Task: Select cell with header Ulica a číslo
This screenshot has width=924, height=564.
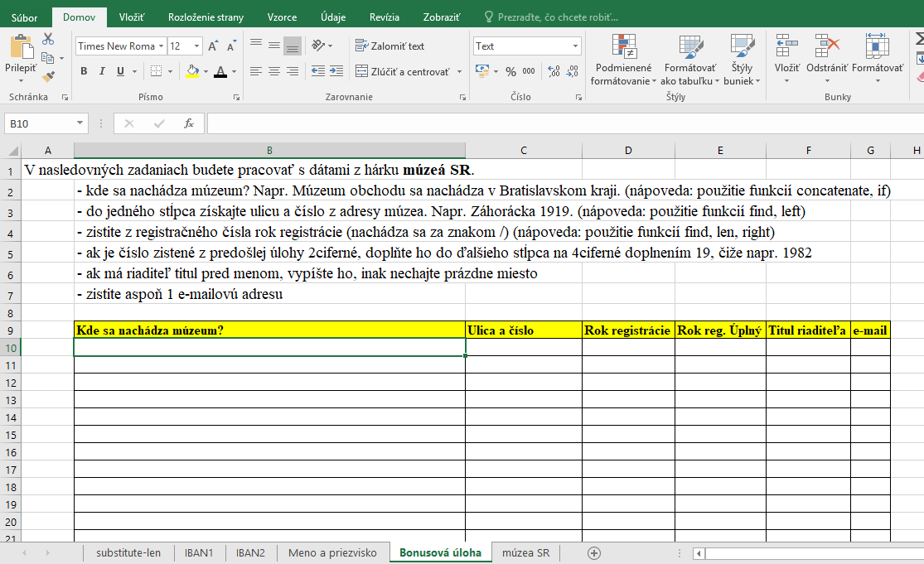Action: coord(523,330)
